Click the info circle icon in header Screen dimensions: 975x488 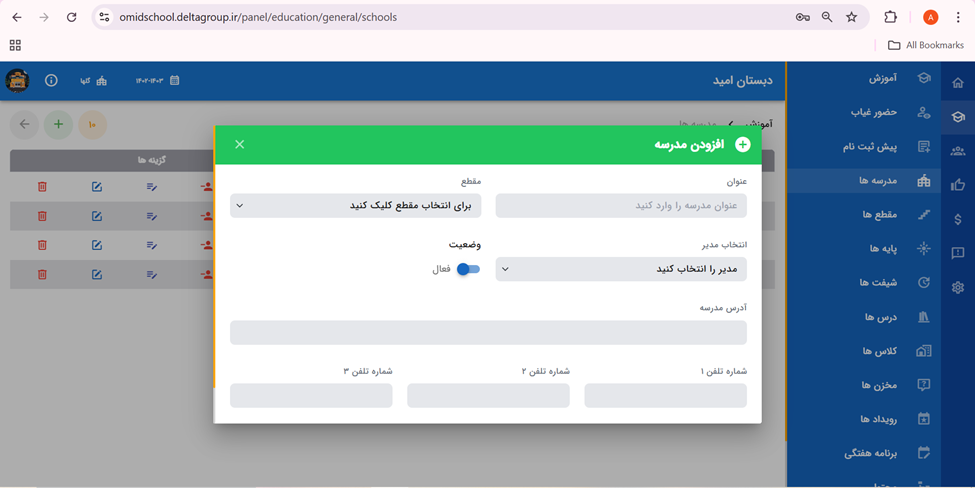pyautogui.click(x=51, y=80)
